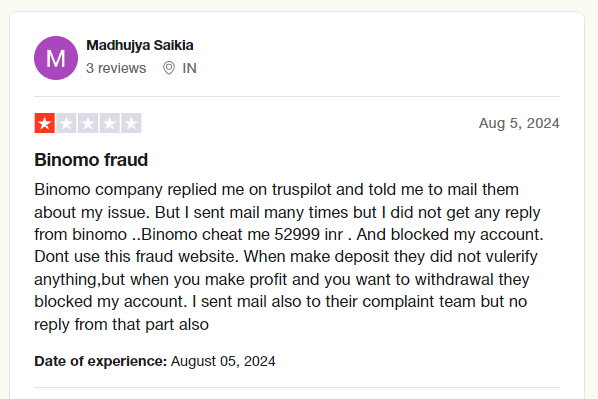Click the Aug 5, 2024 review date
The image size is (598, 399).
point(519,124)
